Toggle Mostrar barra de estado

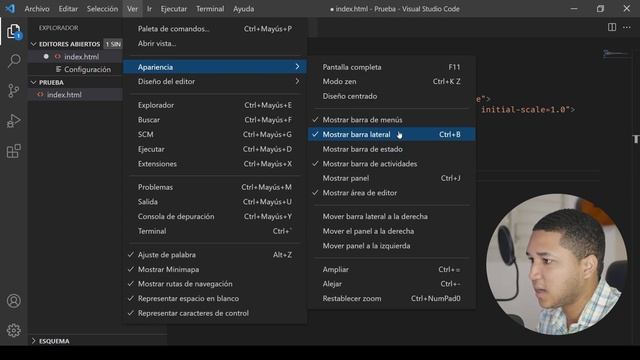point(391,149)
